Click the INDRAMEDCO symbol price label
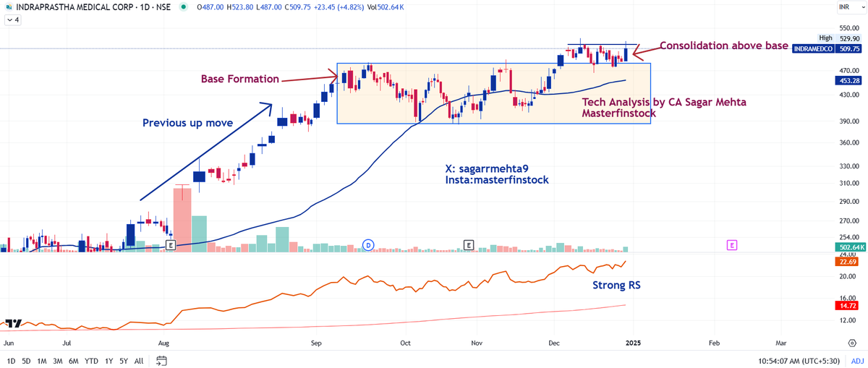This screenshot has width=868, height=368. [814, 49]
